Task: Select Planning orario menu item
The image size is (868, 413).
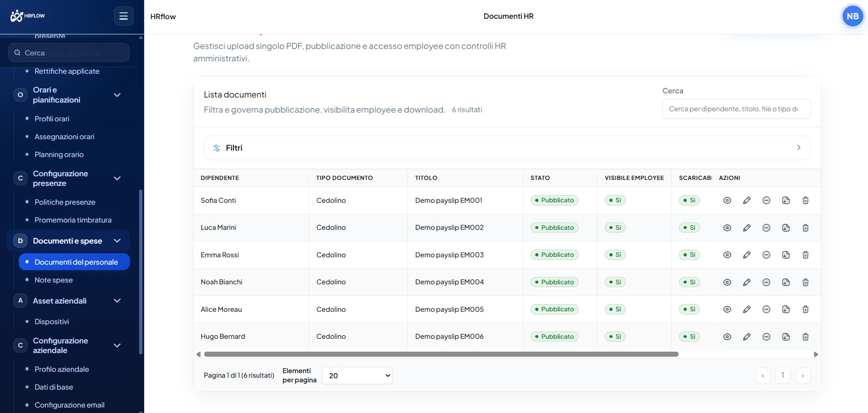Action: [59, 155]
